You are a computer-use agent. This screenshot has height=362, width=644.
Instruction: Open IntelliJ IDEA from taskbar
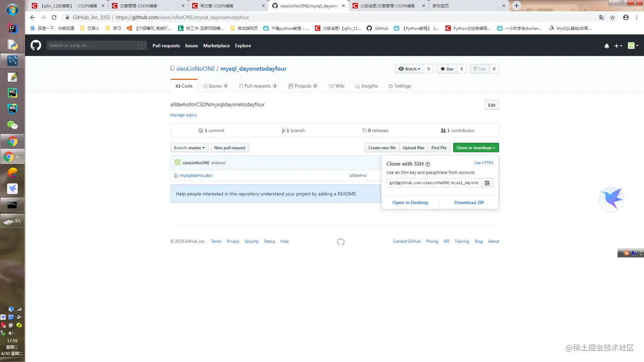pyautogui.click(x=12, y=29)
